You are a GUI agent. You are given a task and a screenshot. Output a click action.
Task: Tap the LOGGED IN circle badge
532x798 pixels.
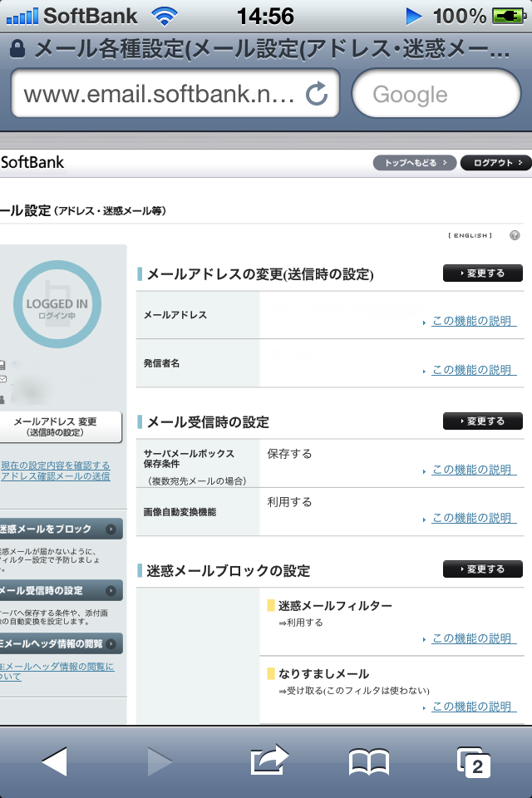point(57,304)
